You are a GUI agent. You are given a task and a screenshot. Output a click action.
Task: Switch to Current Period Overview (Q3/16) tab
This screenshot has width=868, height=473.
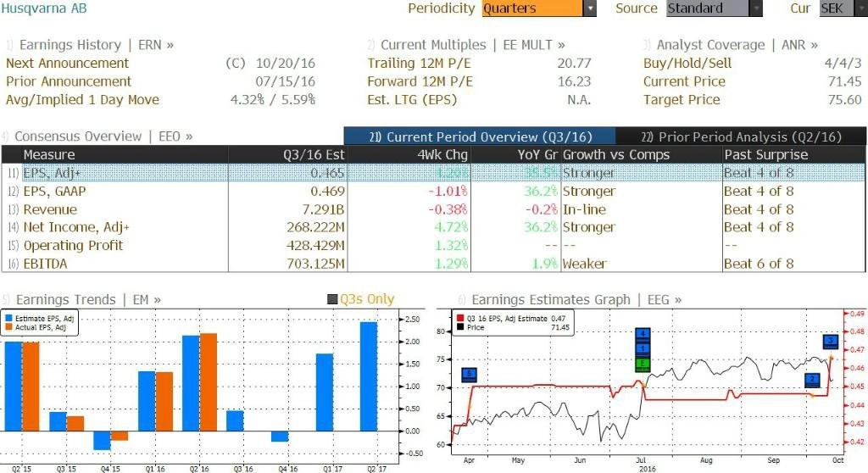tap(480, 136)
